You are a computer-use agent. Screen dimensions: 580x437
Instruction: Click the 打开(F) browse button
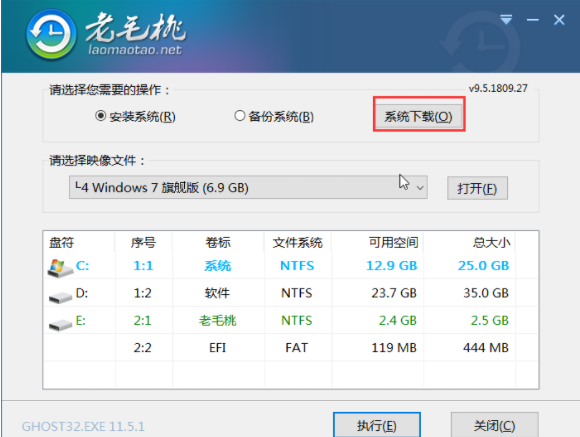coord(477,188)
